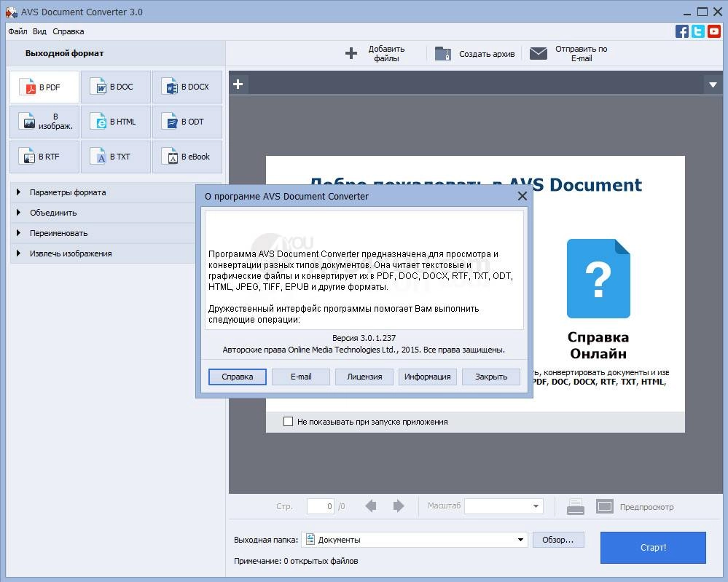Click the description text box in About dialog
The height and width of the screenshot is (582, 728).
click(x=364, y=270)
